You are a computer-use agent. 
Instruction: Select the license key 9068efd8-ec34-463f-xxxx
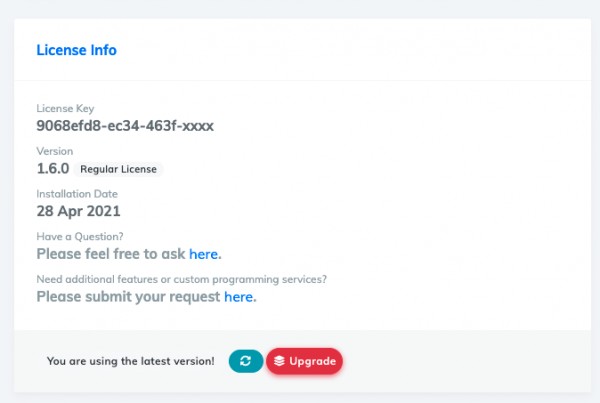tap(125, 126)
